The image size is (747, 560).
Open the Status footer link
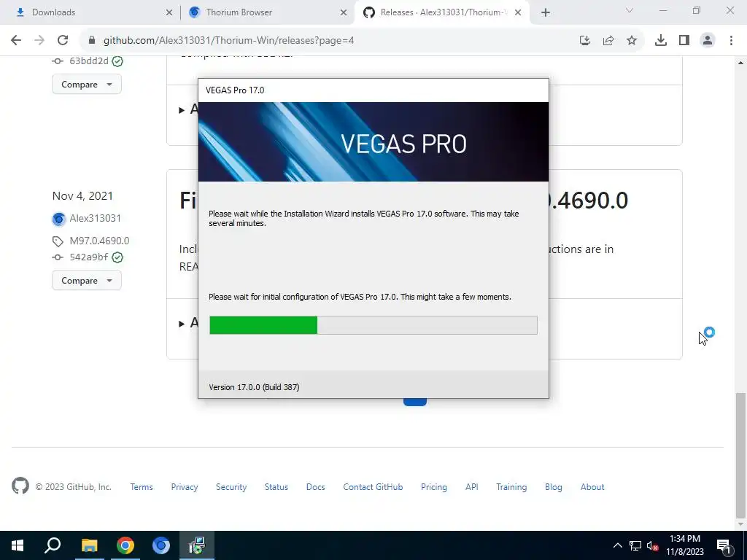point(276,487)
